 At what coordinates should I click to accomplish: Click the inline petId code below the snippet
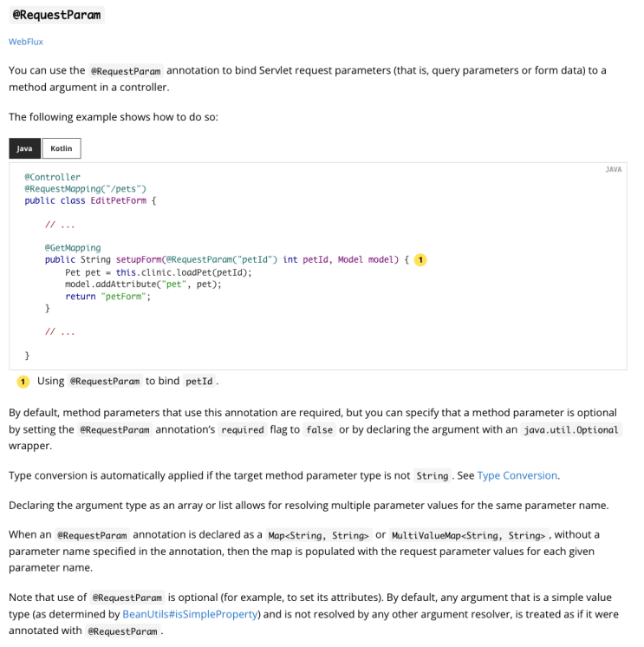[x=199, y=382]
